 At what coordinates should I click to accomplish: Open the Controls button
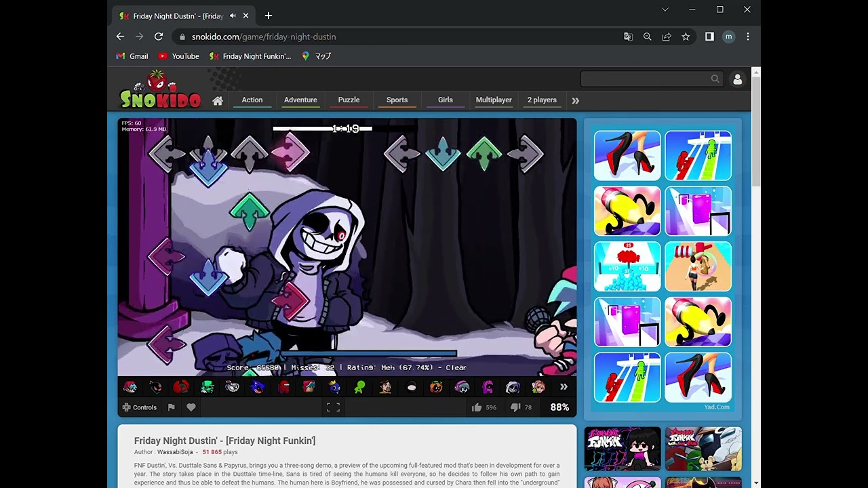coord(140,407)
